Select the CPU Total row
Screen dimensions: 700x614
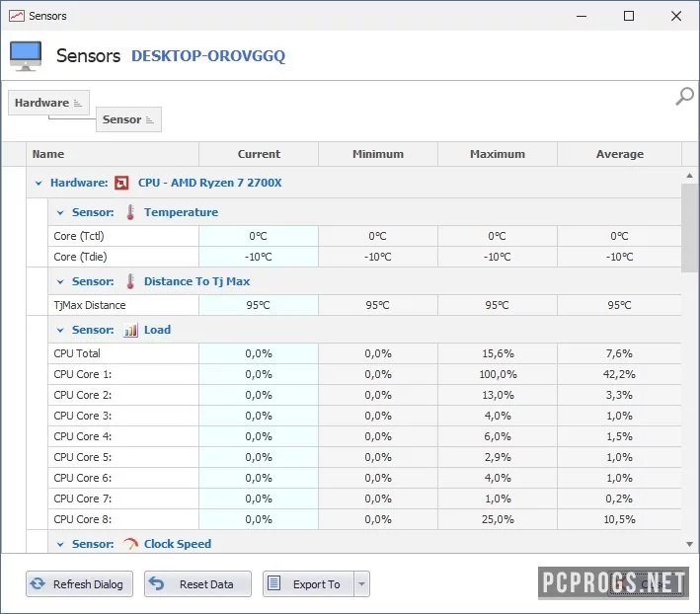(364, 353)
